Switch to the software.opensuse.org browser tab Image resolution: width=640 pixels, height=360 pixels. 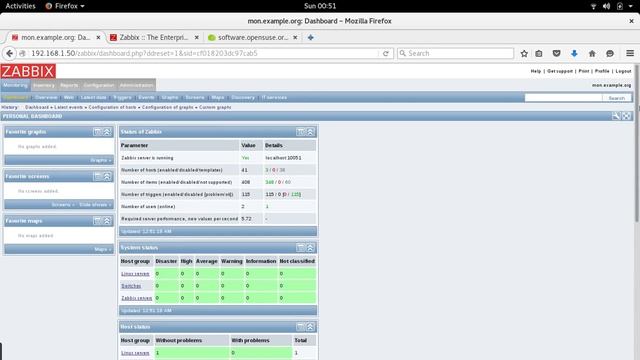[252, 38]
